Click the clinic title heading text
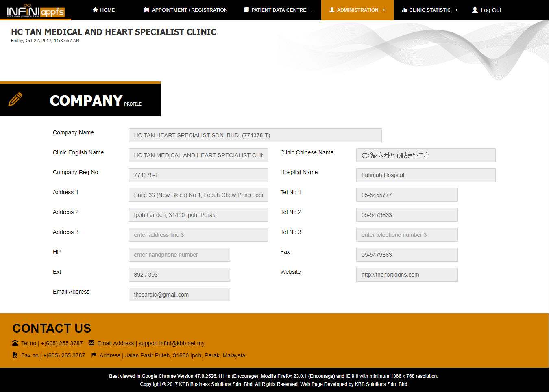549x392 pixels. click(113, 32)
